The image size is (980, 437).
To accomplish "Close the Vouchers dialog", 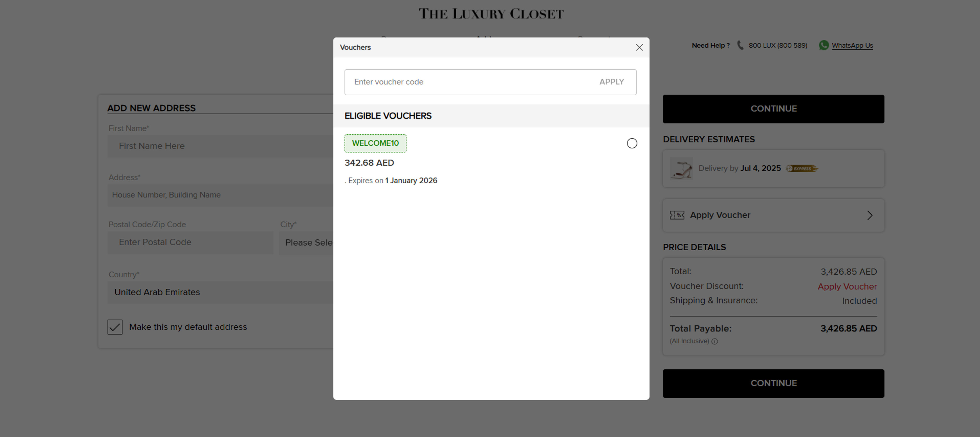I will tap(639, 47).
